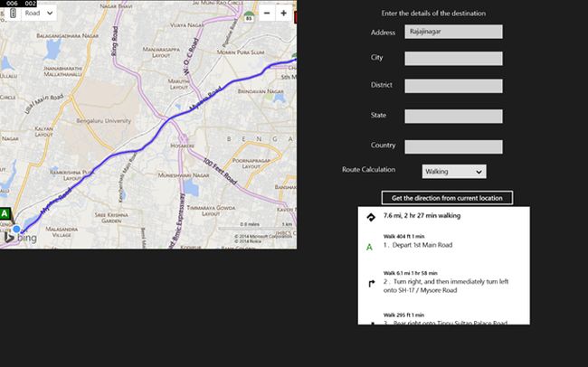This screenshot has width=588, height=367.
Task: Click the Vijaya Nagar map label
Action: pyautogui.click(x=186, y=25)
